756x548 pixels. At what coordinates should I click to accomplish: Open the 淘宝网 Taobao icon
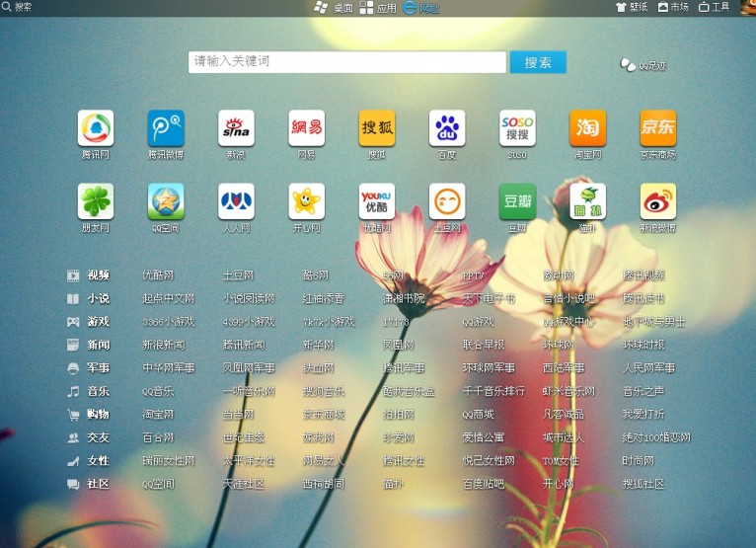[x=588, y=128]
